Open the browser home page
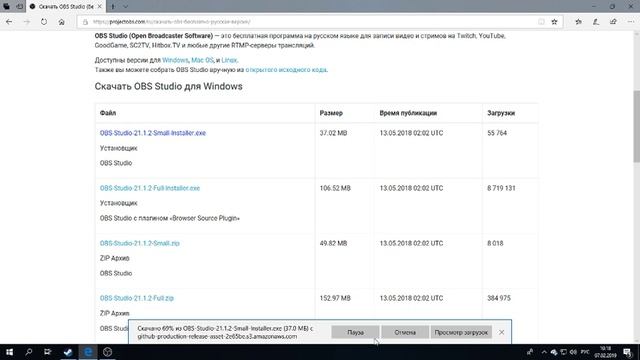Screen dimensions: 640x360 click(x=61, y=22)
